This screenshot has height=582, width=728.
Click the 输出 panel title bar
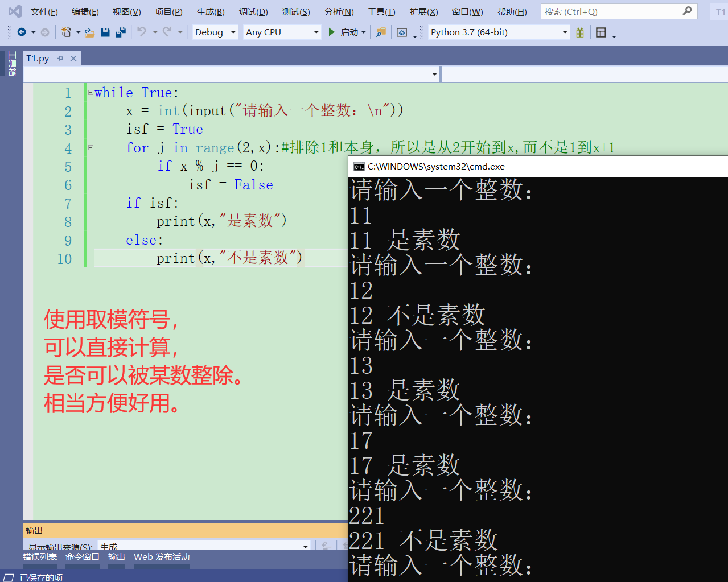click(186, 530)
